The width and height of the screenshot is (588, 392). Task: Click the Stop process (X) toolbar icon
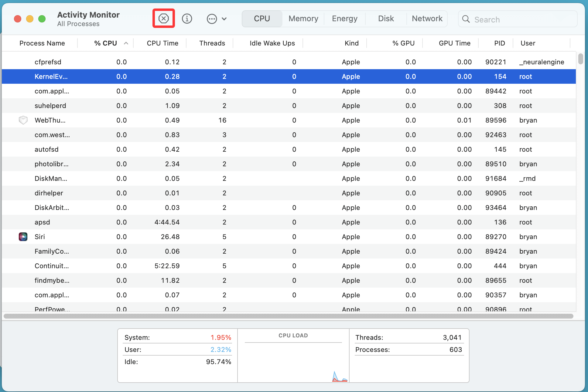coord(164,19)
